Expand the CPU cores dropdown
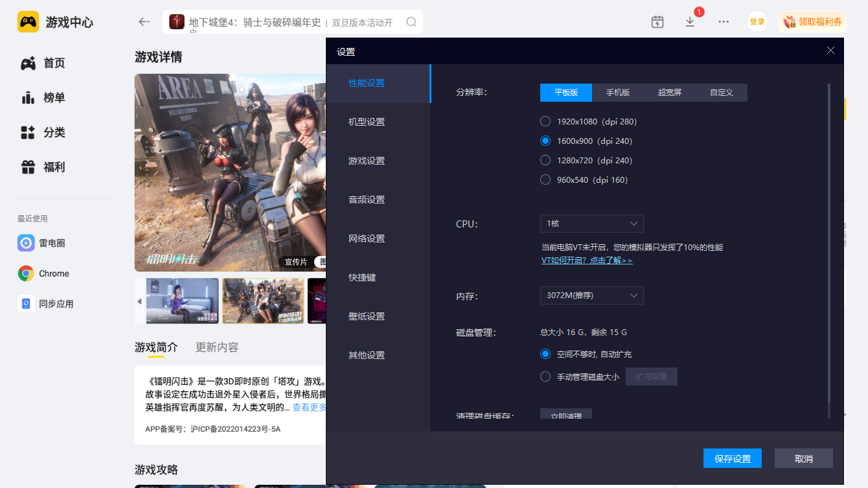The image size is (868, 488). pos(591,224)
